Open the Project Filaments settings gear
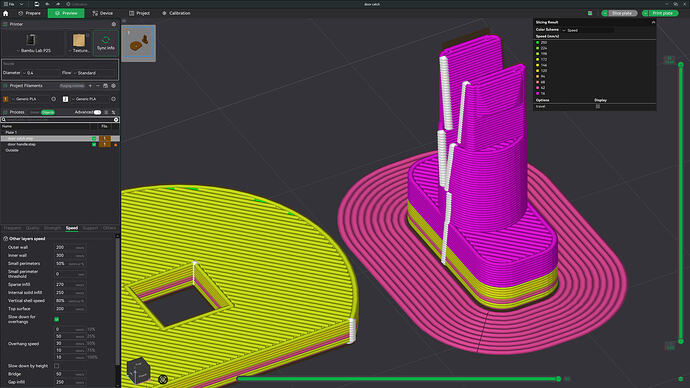Screen dimensions: 690x388 click(114, 86)
